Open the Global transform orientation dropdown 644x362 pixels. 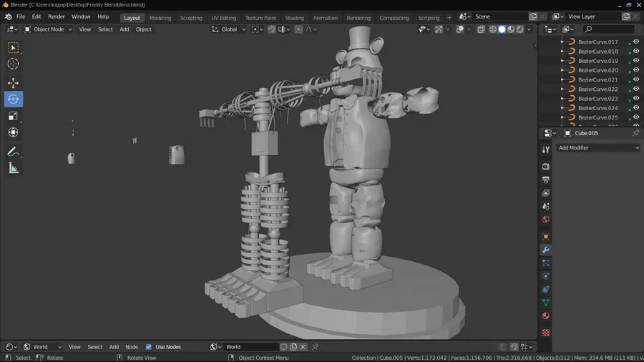click(x=229, y=29)
